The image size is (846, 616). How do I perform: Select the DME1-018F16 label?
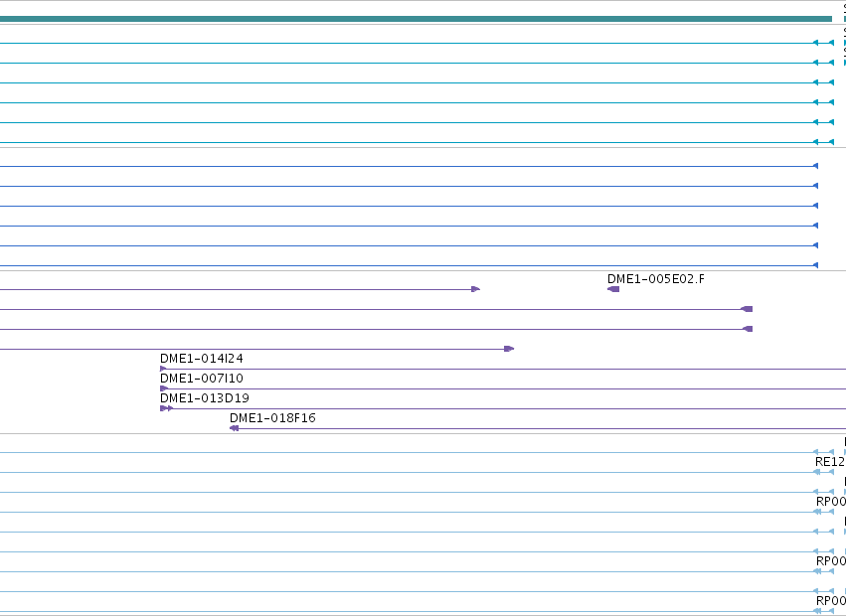point(272,418)
